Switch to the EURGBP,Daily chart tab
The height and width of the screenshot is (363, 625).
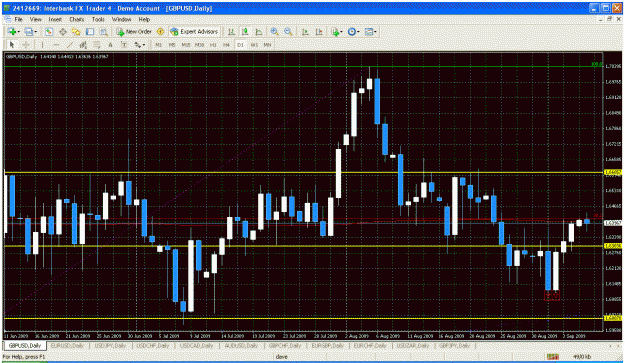(327, 346)
